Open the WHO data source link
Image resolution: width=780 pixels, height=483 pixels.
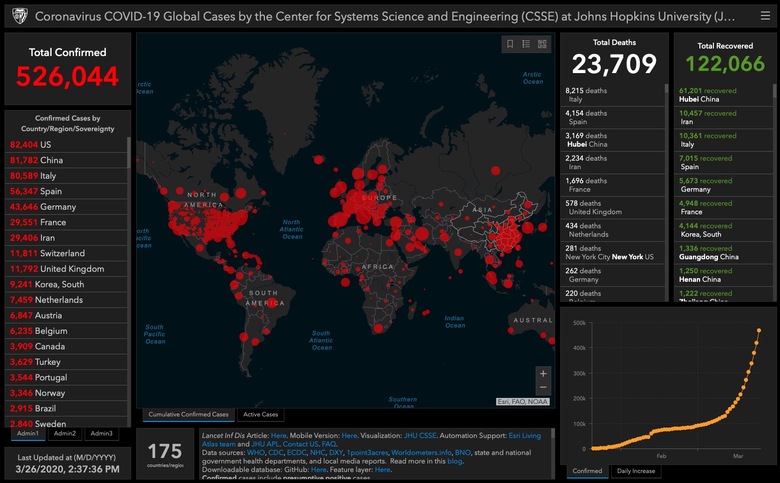click(256, 453)
